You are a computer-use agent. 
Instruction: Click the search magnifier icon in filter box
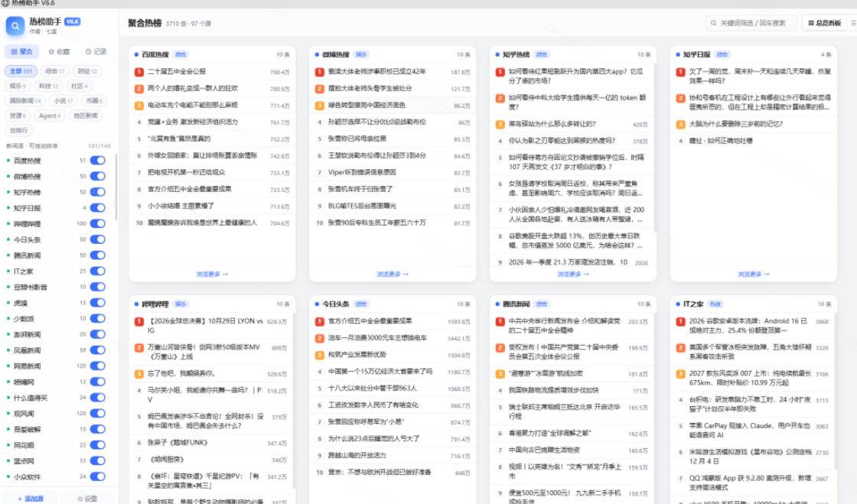click(713, 23)
